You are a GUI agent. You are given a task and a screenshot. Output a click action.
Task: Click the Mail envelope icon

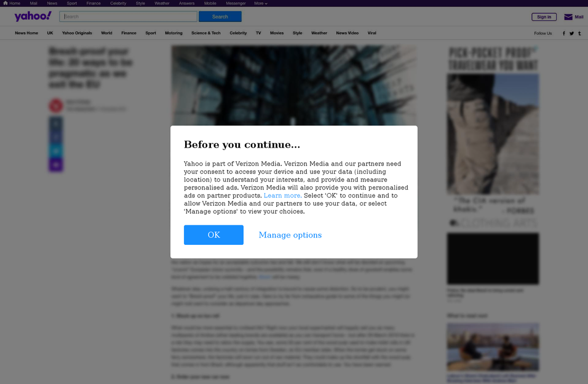[x=568, y=17]
